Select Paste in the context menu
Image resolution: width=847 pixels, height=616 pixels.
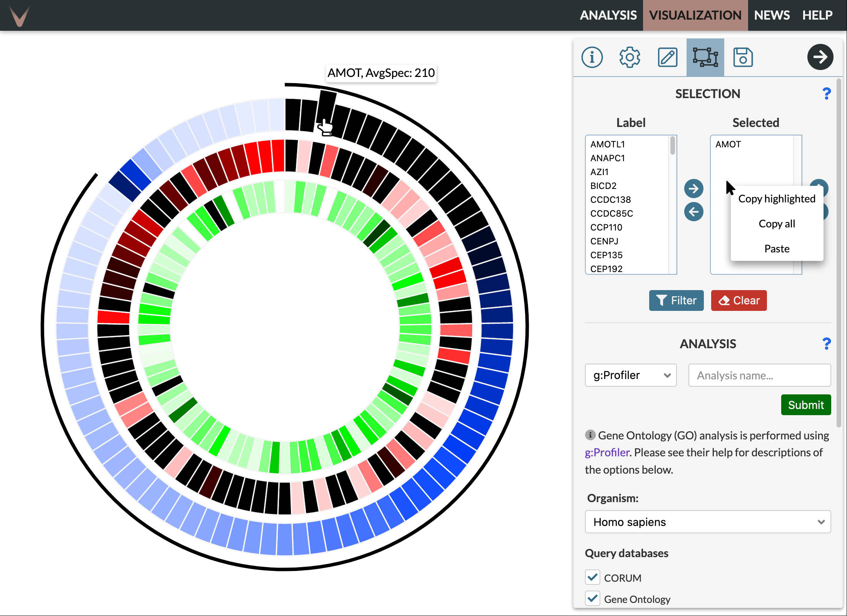777,249
